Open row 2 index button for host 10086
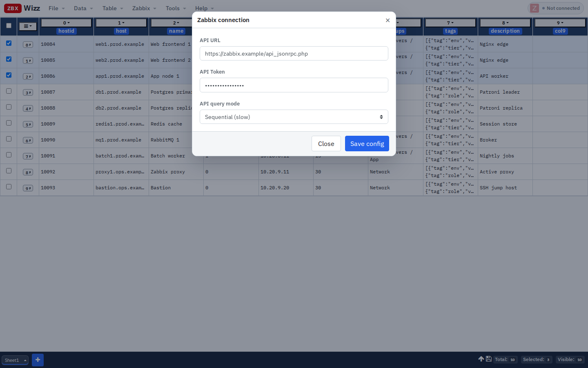Screen dimensions: 588x368 [28, 76]
